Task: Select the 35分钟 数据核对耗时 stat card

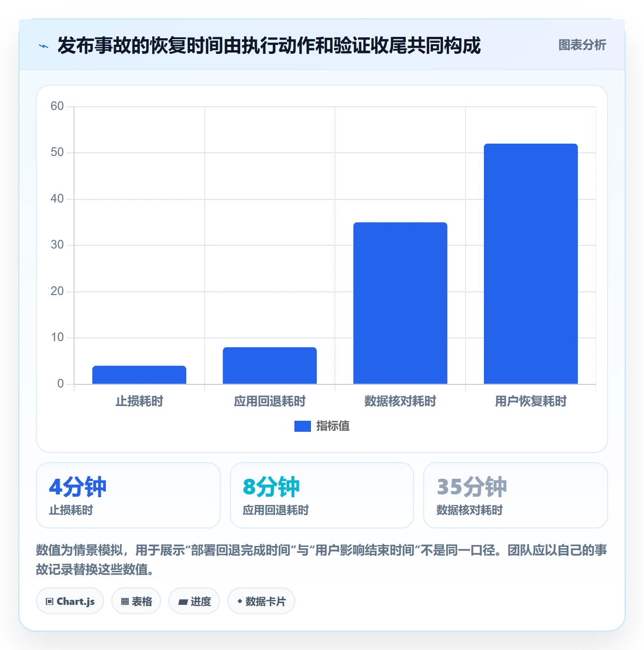Action: tap(516, 495)
